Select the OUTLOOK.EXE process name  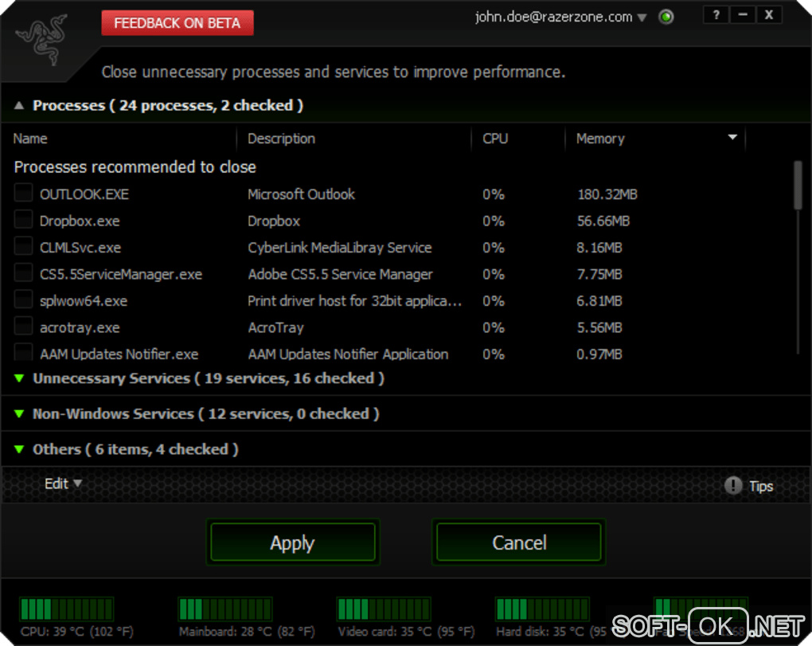pos(84,194)
